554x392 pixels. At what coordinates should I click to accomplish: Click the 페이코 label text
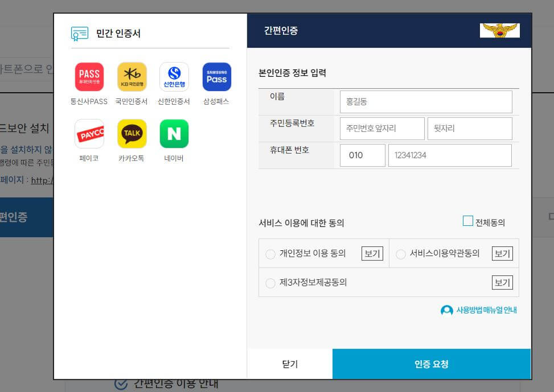click(89, 158)
